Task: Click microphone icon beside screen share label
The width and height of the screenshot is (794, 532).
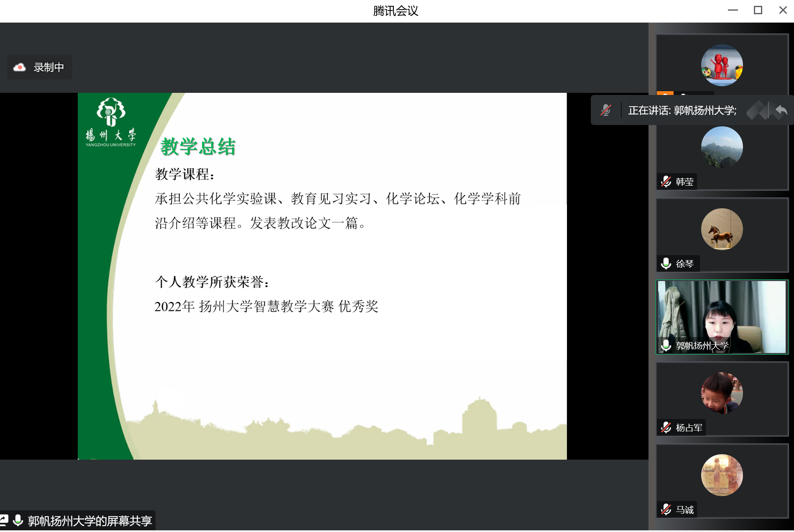Action: click(x=18, y=520)
